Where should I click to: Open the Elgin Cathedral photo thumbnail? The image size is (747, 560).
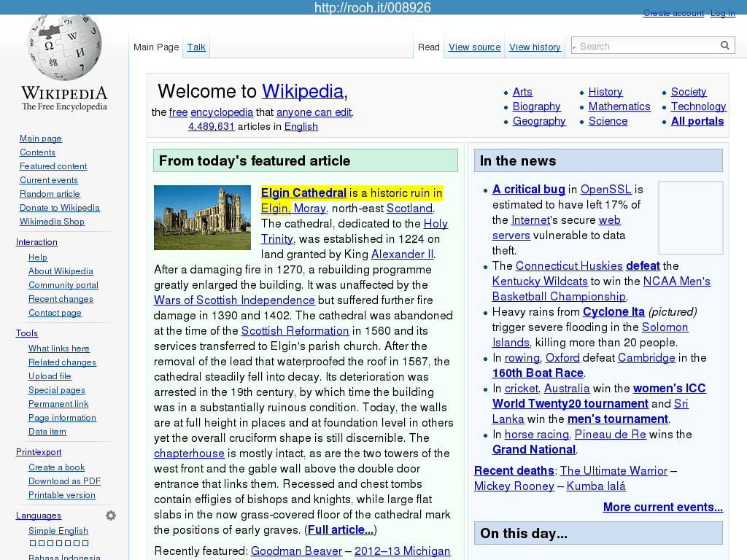pos(202,218)
